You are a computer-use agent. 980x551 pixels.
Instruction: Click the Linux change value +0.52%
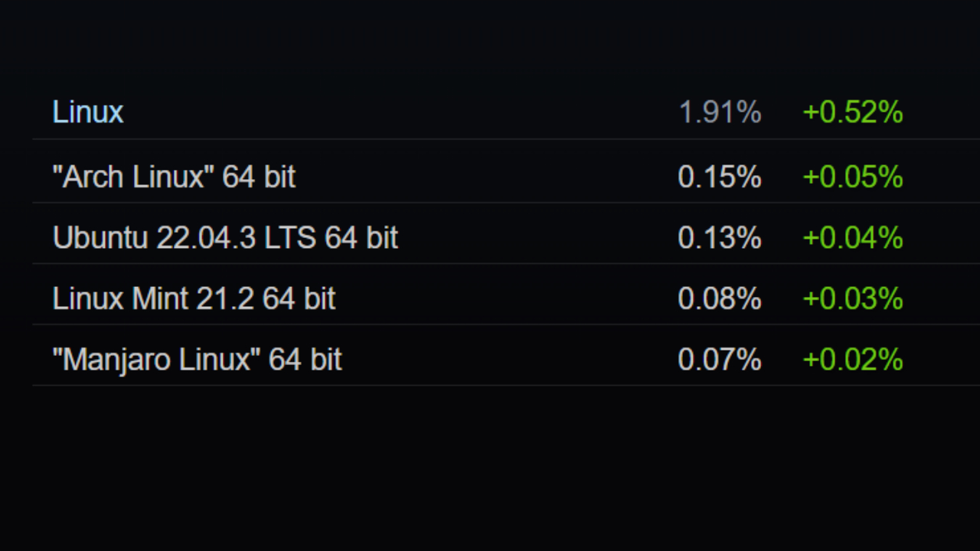pos(852,112)
